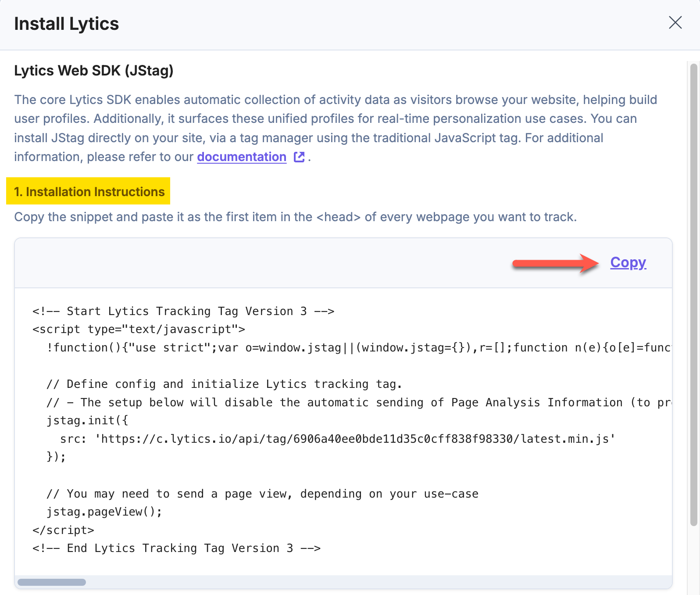The image size is (700, 595).
Task: Click the 'Start Lytics Tracking Tag Version 3' comment
Action: pos(183,311)
